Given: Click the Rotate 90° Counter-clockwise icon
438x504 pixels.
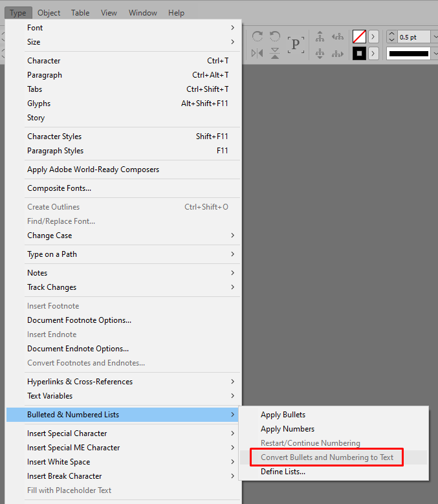Looking at the screenshot, I should (x=275, y=36).
